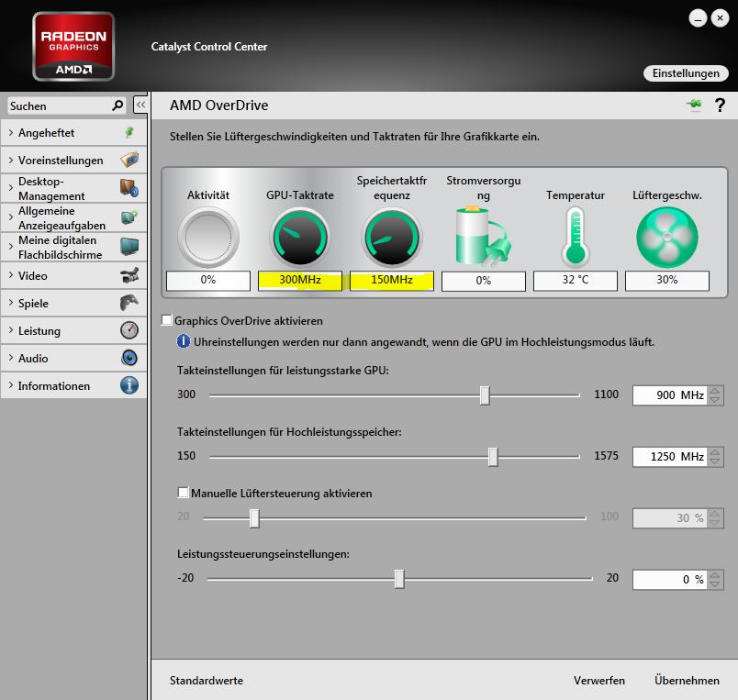Collapse the sidebar with the double-arrow button
The width and height of the screenshot is (738, 700).
click(140, 105)
